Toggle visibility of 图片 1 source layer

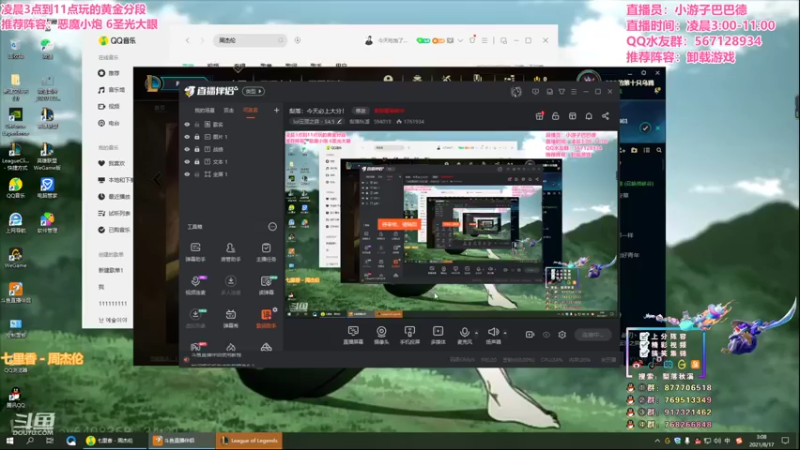(x=187, y=137)
